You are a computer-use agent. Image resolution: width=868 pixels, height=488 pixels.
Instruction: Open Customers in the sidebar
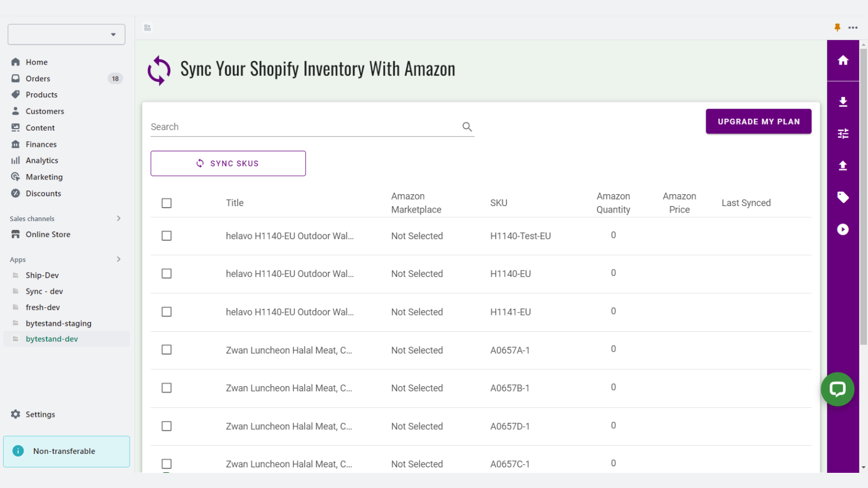(44, 111)
